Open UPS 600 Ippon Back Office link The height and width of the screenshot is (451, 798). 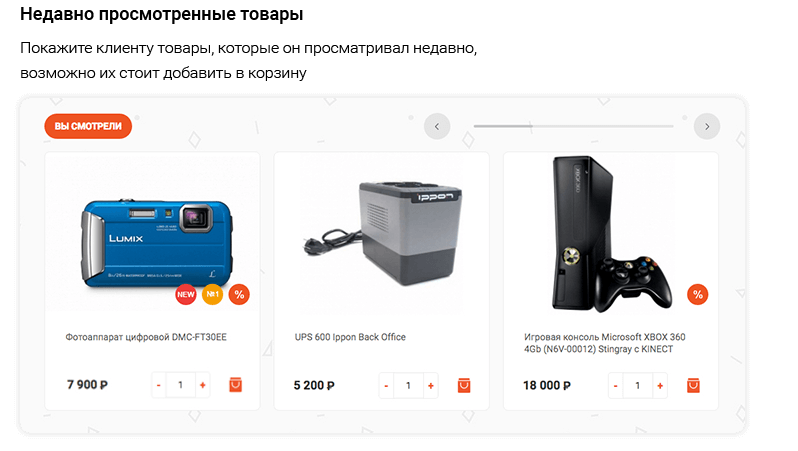click(x=350, y=337)
